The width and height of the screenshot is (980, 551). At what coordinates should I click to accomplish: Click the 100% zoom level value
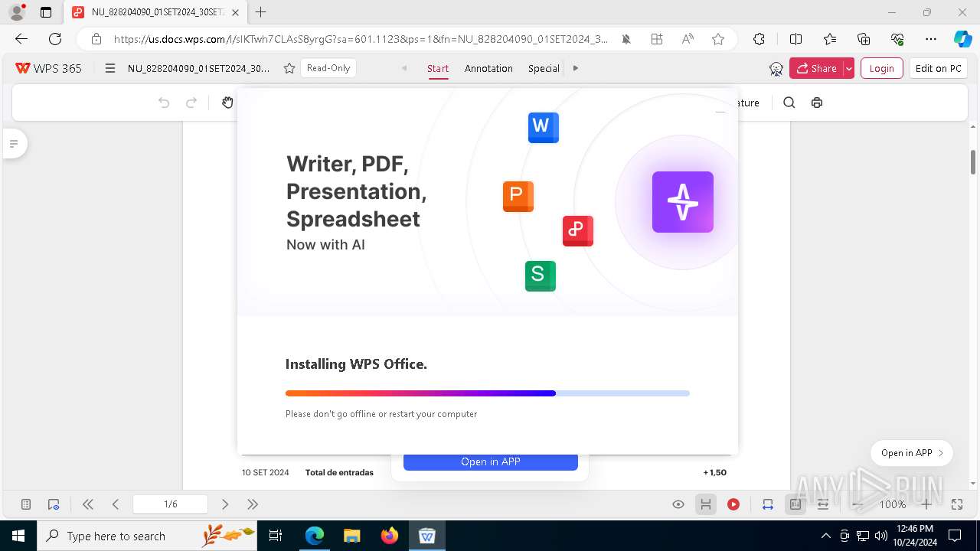(892, 504)
